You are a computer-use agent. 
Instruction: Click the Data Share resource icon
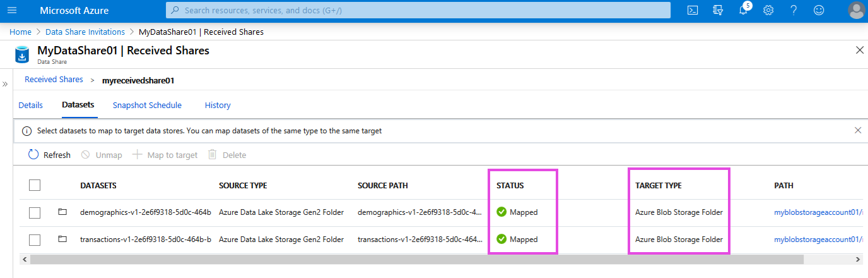tap(23, 55)
